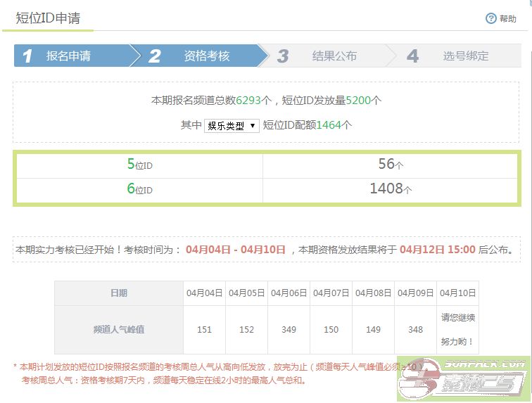
Task: Click the peak value 150
Action: 331,330
